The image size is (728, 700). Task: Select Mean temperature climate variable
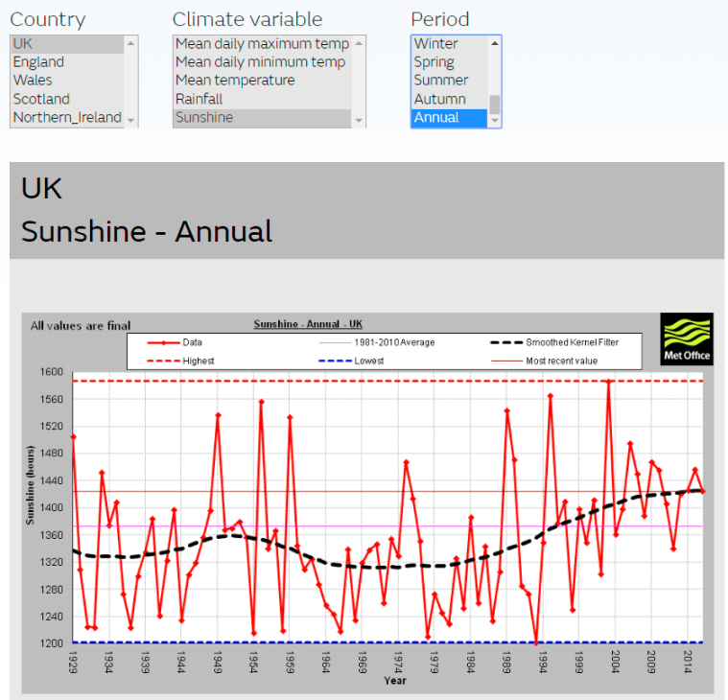point(235,81)
